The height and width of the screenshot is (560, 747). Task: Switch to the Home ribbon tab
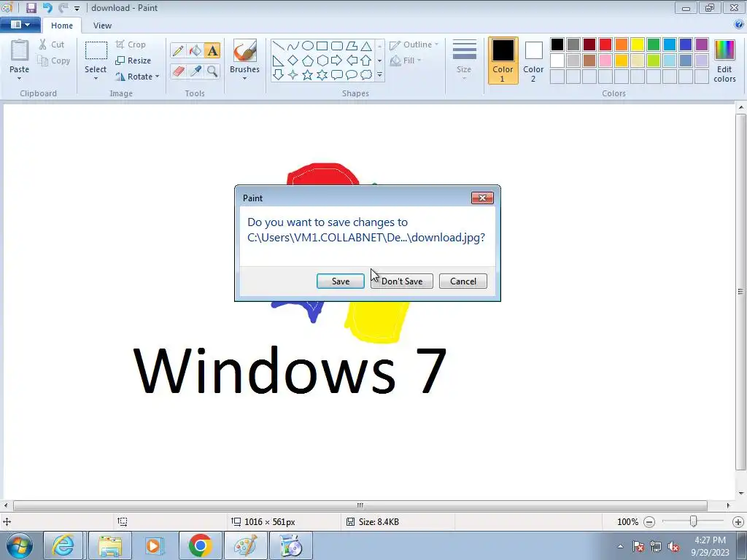click(x=62, y=26)
